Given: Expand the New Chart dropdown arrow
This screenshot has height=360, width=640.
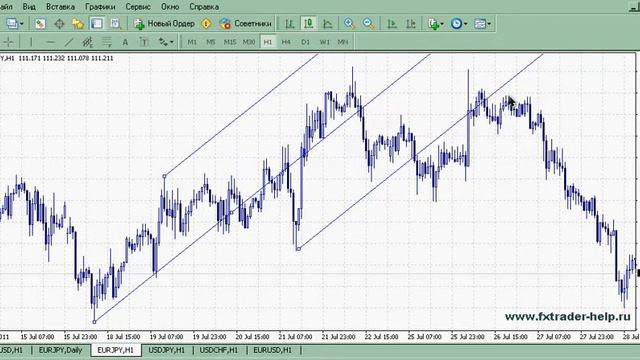Looking at the screenshot, I should coord(22,24).
